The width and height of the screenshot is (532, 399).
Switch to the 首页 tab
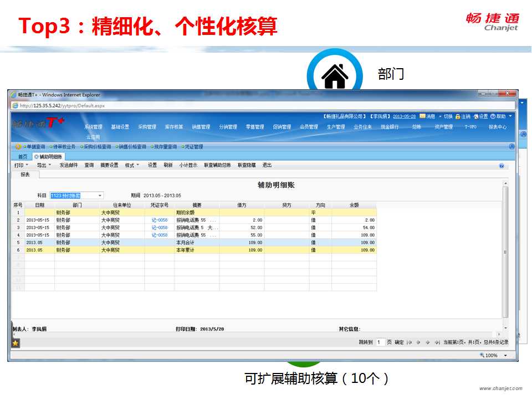(22, 157)
